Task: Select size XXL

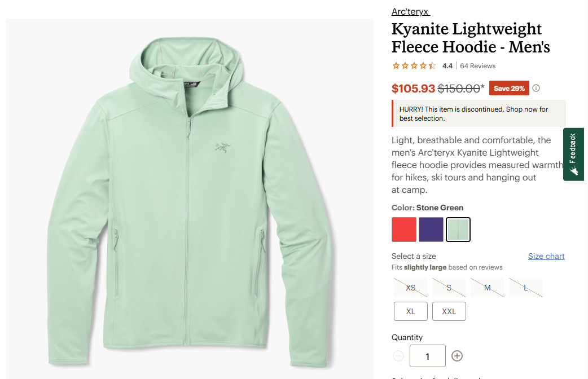Action: [x=449, y=311]
